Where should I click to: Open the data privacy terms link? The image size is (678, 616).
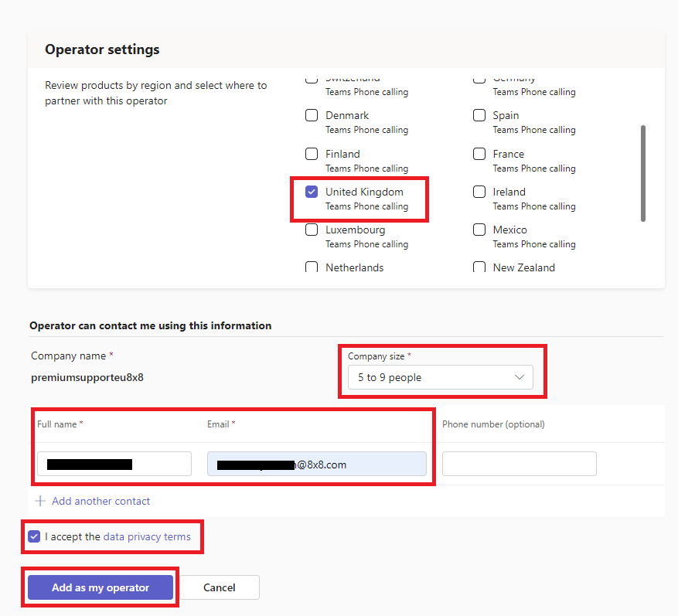click(x=147, y=536)
